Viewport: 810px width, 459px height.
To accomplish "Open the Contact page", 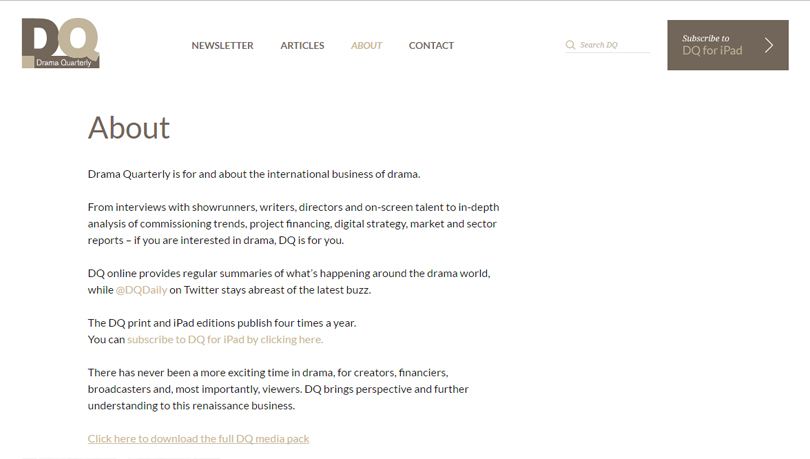I will point(431,45).
